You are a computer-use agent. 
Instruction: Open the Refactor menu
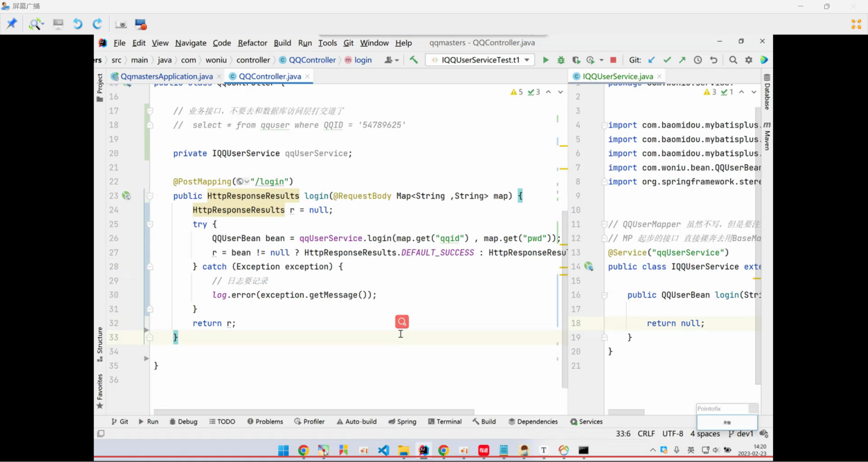tap(252, 43)
